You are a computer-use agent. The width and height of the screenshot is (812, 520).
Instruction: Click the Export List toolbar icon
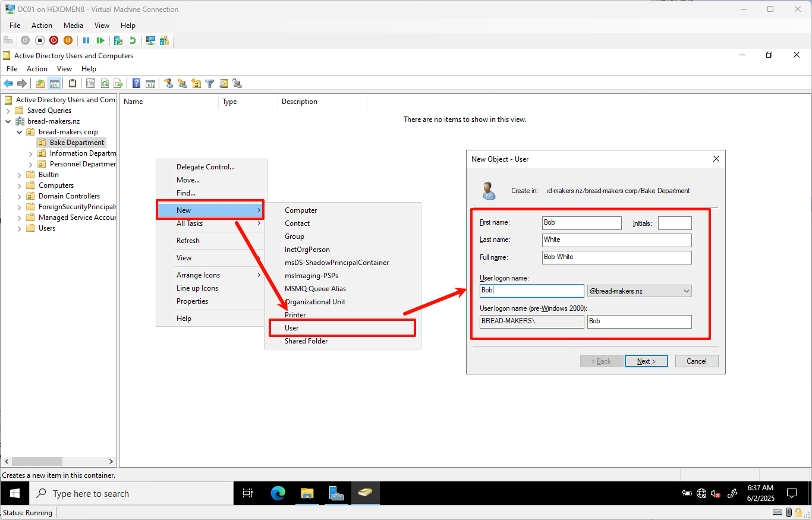[118, 83]
